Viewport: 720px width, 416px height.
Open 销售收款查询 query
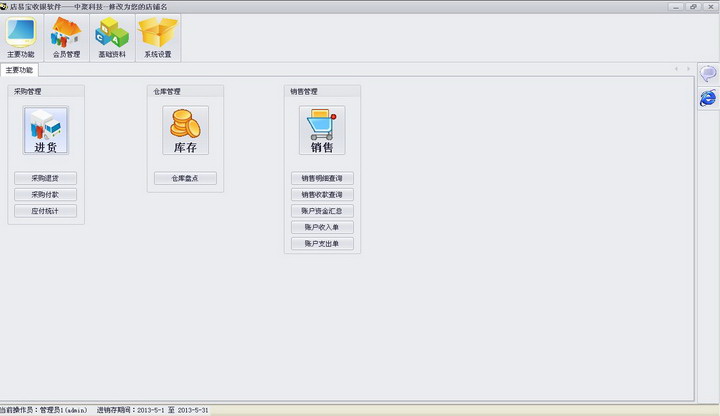[x=321, y=195]
